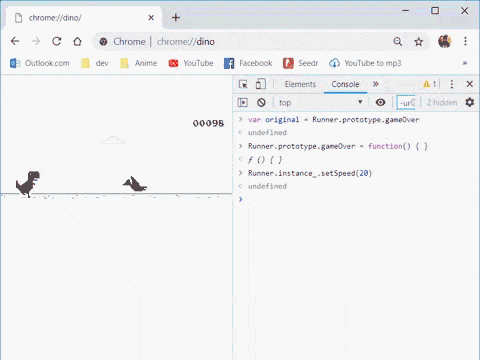Click the Chrome site info icon in address bar
480x360 pixels.
click(103, 42)
